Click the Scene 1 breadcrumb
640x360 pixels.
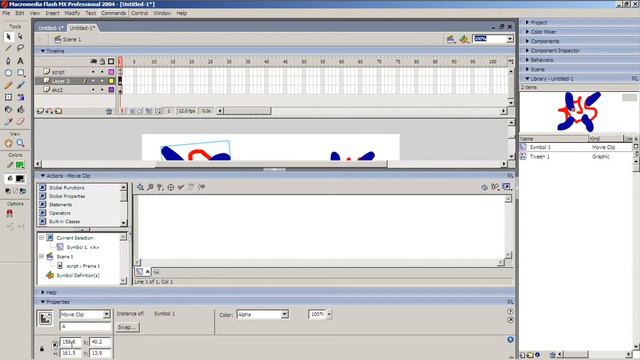pyautogui.click(x=68, y=39)
